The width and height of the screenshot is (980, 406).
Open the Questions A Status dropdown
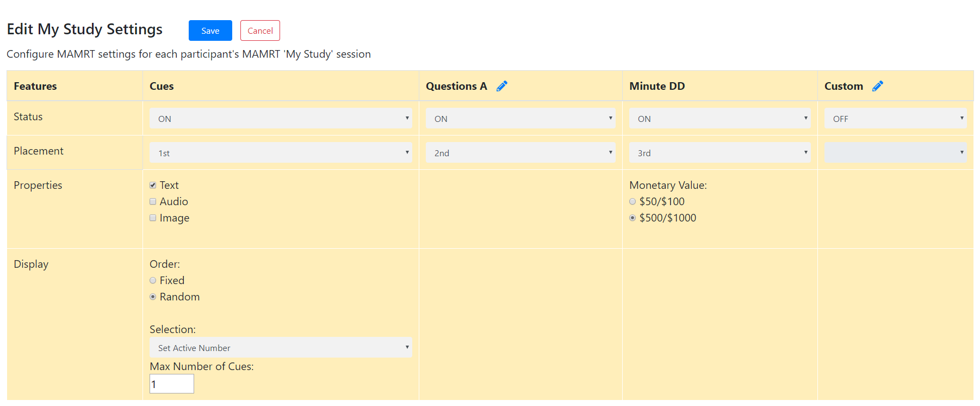pyautogui.click(x=520, y=118)
